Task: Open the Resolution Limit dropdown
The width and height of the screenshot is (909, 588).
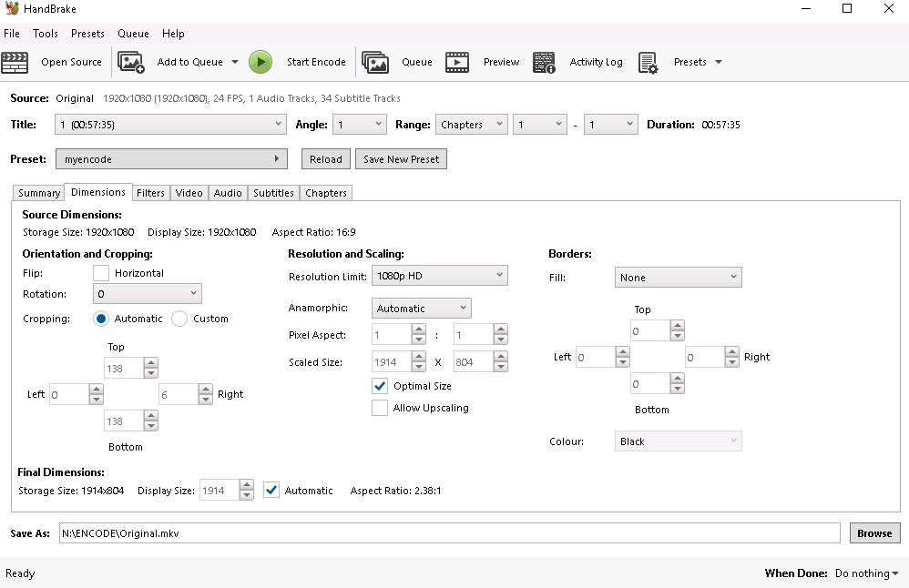Action: tap(439, 276)
